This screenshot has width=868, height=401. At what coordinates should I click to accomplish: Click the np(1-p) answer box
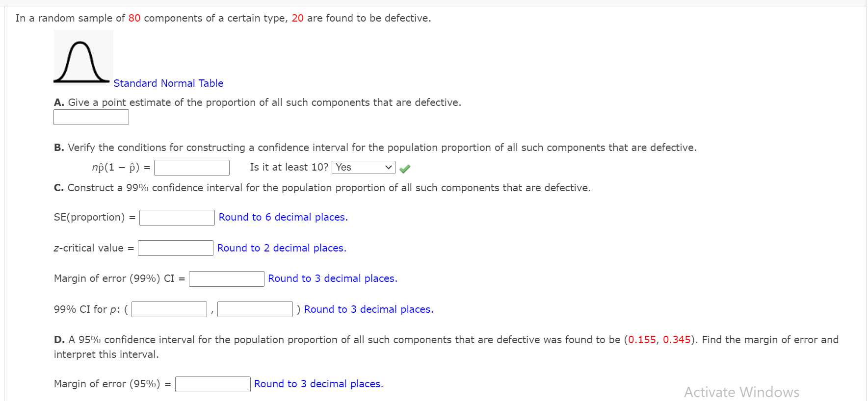coord(191,167)
